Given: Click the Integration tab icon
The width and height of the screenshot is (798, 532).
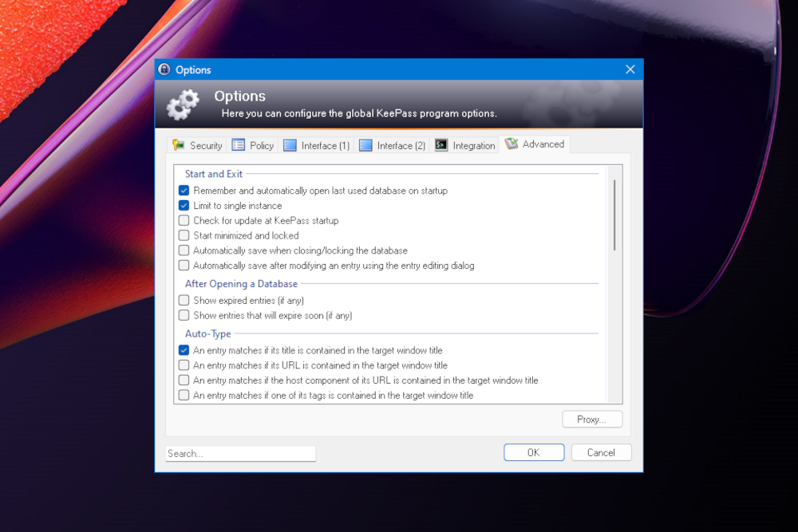Looking at the screenshot, I should point(440,145).
